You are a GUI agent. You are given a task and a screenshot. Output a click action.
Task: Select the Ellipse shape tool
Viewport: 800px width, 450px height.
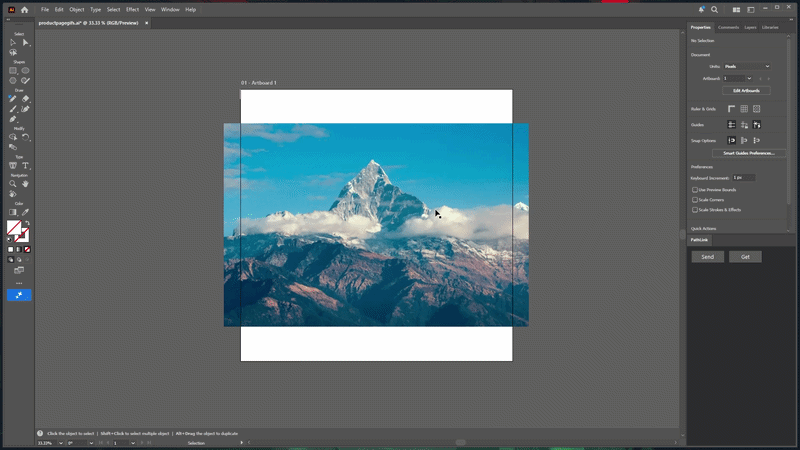(x=26, y=70)
